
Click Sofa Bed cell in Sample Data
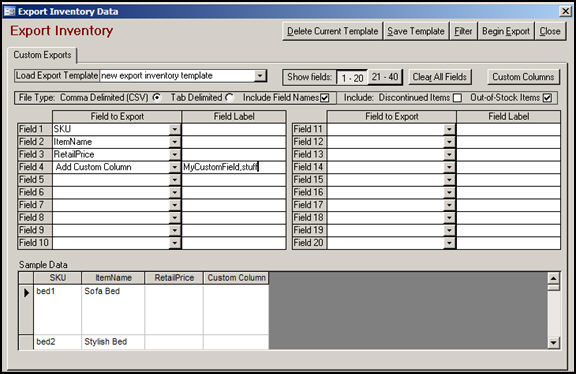[113, 309]
